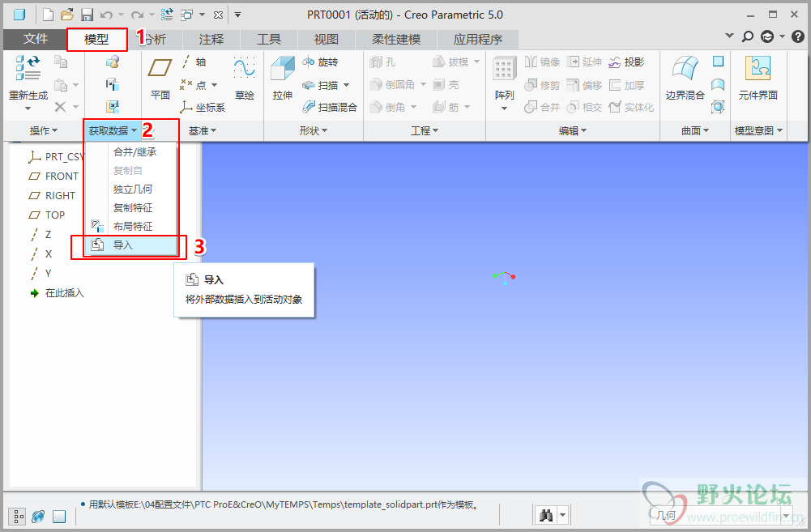
Task: Expand the 模型意图 group dropdown
Action: coord(759,131)
